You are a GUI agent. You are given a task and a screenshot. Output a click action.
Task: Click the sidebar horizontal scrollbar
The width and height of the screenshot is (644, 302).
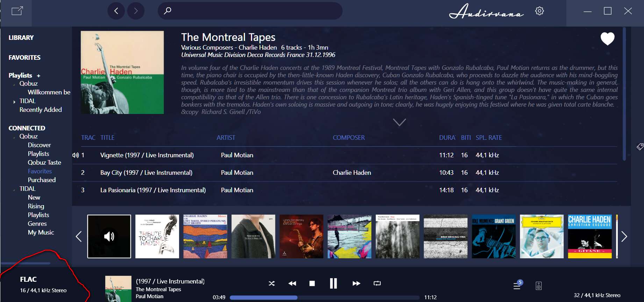(26, 263)
